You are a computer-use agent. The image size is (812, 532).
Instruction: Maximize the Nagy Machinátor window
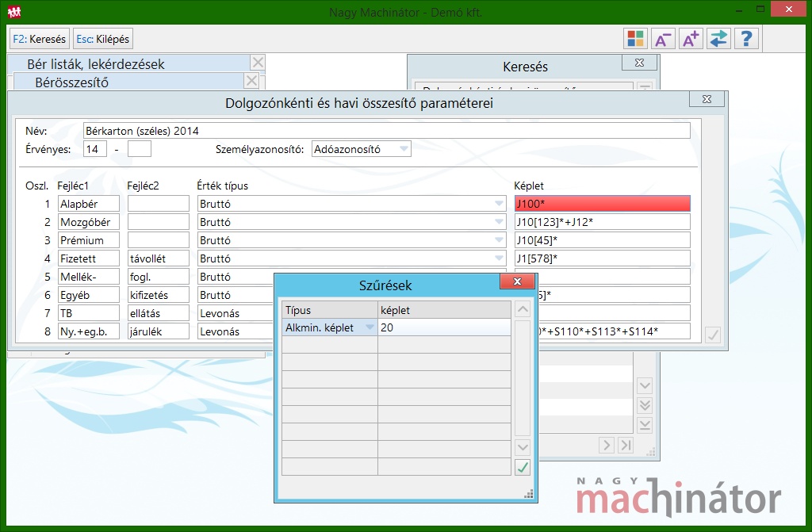click(x=760, y=10)
